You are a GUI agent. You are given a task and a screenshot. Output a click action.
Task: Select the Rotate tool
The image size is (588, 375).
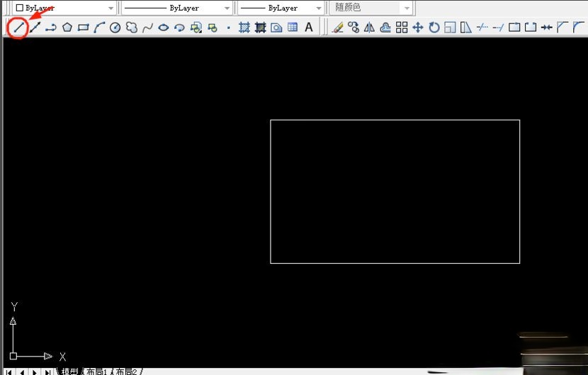(434, 28)
